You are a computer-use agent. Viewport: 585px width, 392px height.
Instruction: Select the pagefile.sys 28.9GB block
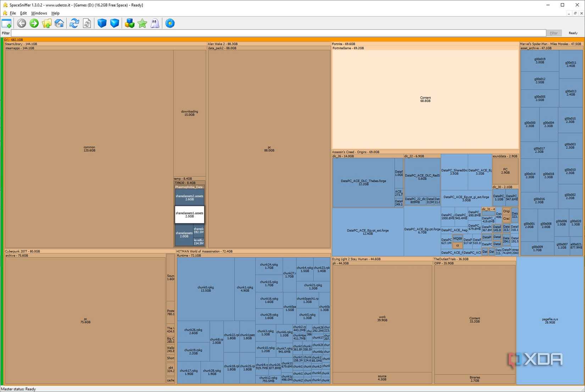pos(550,321)
